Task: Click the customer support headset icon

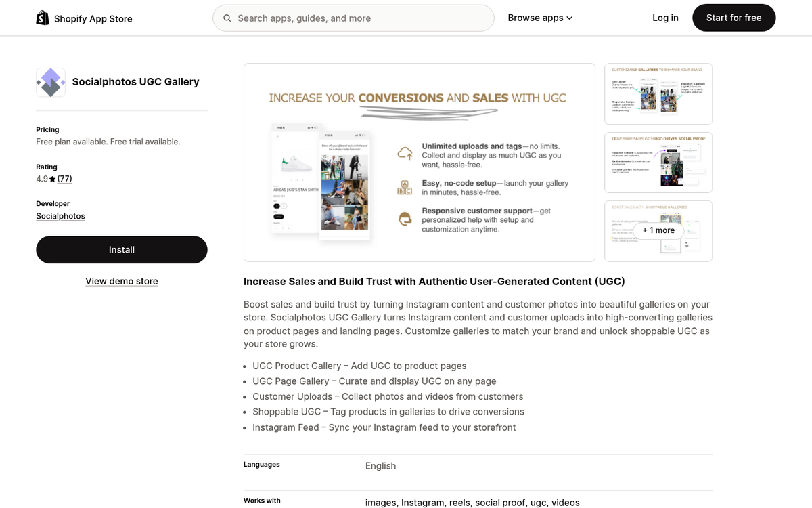Action: coord(405,219)
